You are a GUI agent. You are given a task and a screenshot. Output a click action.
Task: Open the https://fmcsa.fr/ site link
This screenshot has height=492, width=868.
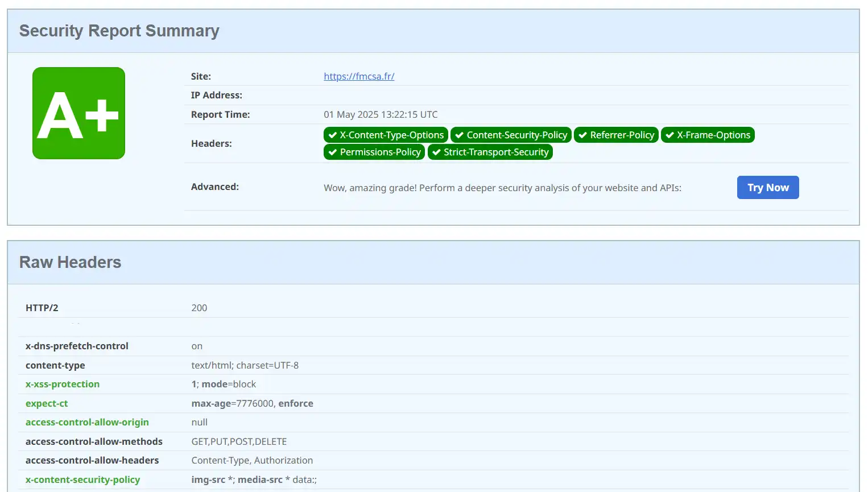[359, 76]
